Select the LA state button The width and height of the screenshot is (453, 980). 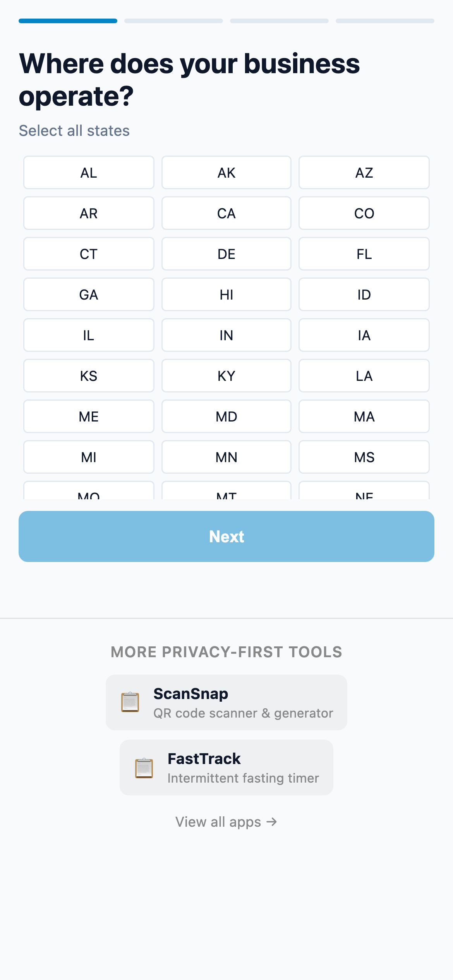pyautogui.click(x=364, y=376)
